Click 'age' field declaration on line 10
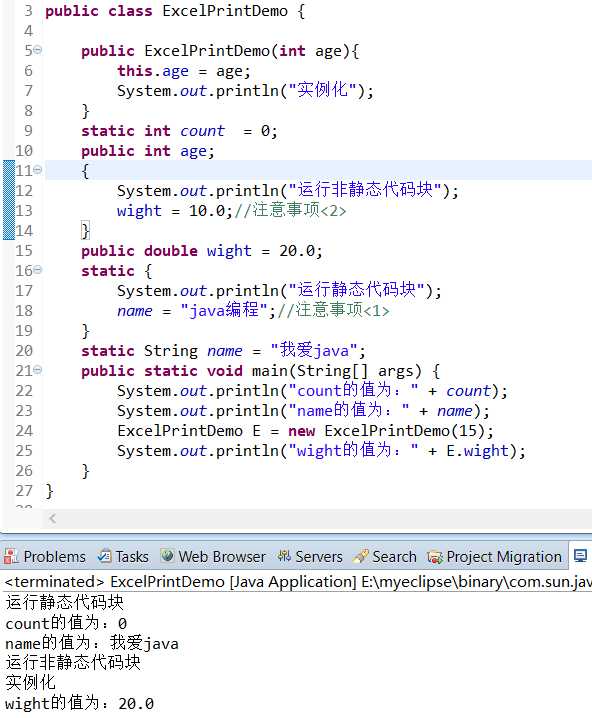The image size is (592, 718). point(193,151)
